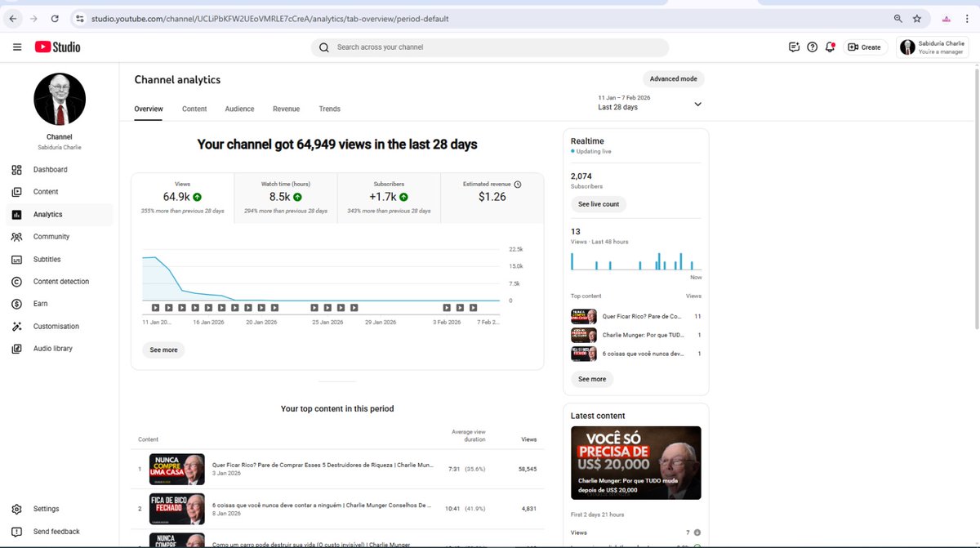The width and height of the screenshot is (980, 548).
Task: Select the Subscribers metric card
Action: (x=389, y=198)
